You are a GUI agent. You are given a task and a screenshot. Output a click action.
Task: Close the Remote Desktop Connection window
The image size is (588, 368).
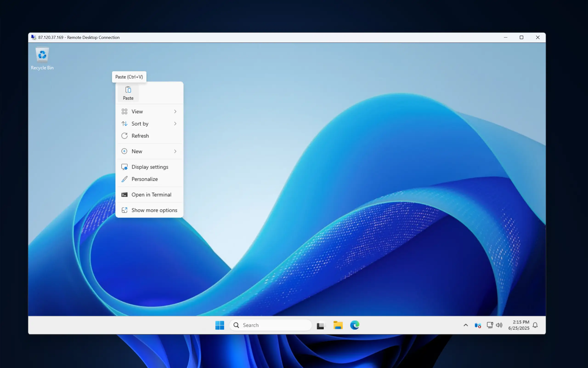point(538,37)
